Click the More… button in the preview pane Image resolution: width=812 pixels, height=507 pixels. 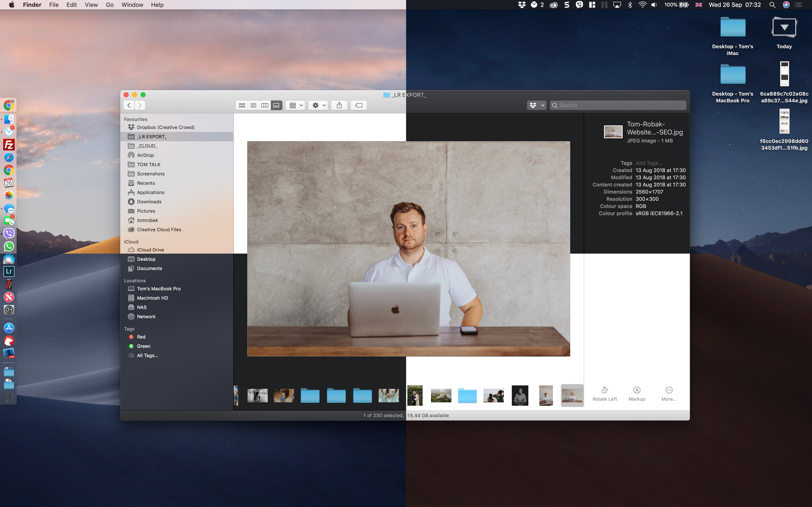click(668, 393)
